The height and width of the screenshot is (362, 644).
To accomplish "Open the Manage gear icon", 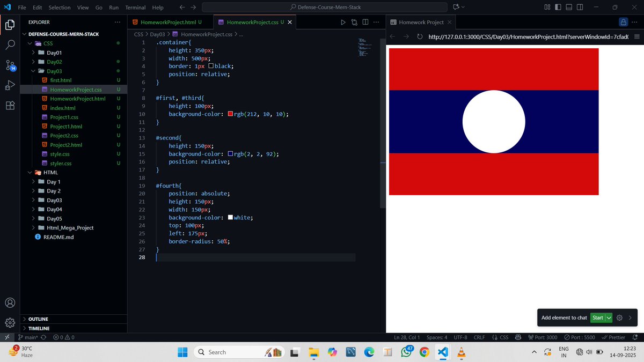I will pos(10,322).
